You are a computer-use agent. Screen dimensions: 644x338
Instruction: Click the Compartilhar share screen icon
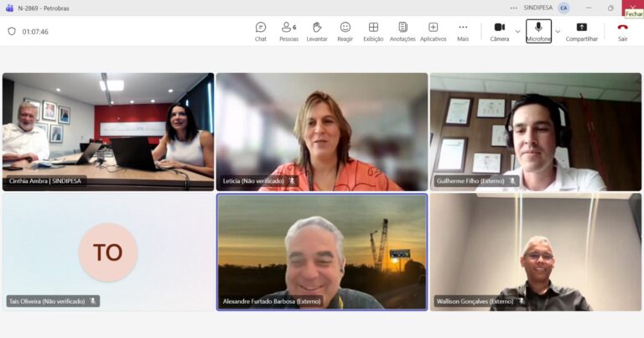(581, 31)
